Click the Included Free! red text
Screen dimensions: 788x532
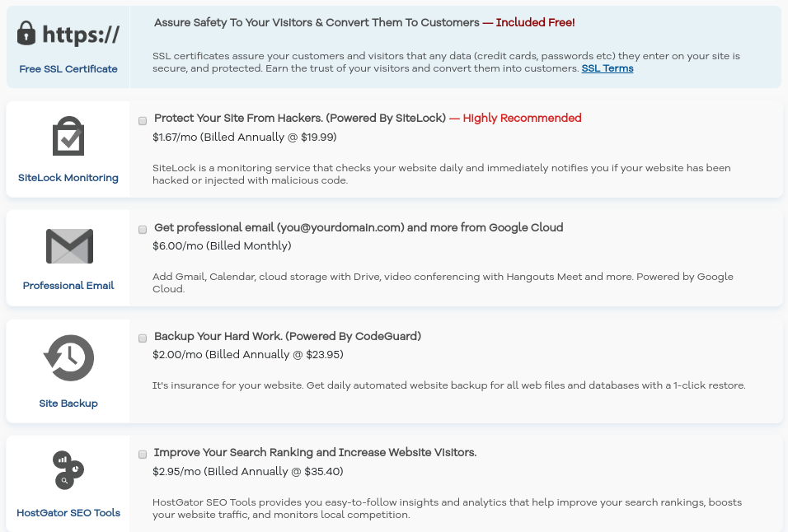click(535, 23)
